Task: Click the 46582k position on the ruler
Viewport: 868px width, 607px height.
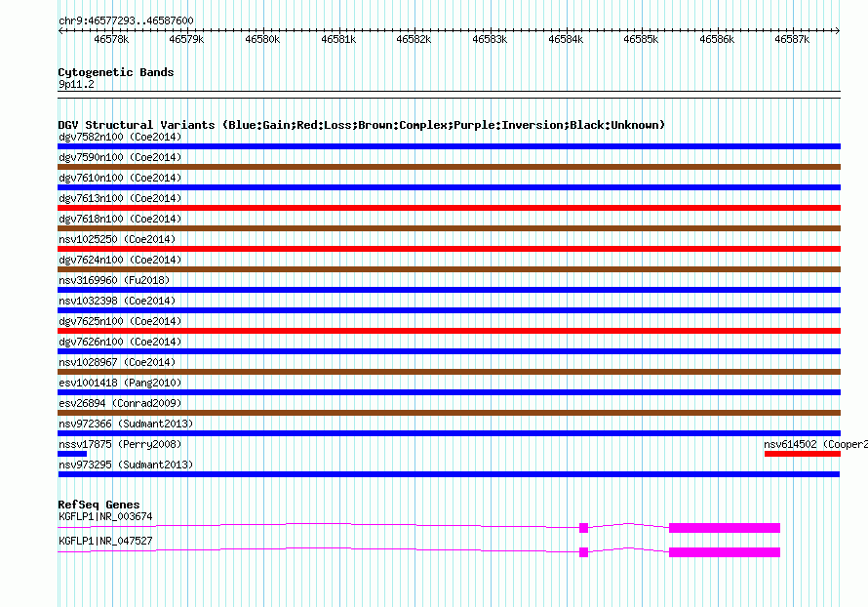Action: [x=414, y=40]
